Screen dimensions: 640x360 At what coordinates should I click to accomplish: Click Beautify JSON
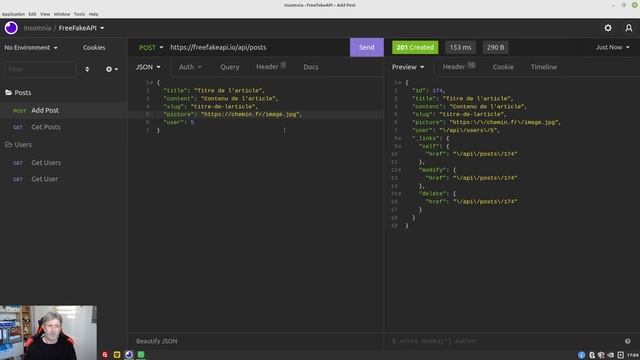(x=157, y=341)
